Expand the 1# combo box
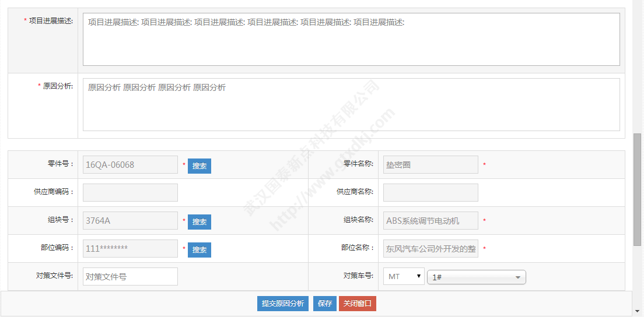 pyautogui.click(x=476, y=277)
